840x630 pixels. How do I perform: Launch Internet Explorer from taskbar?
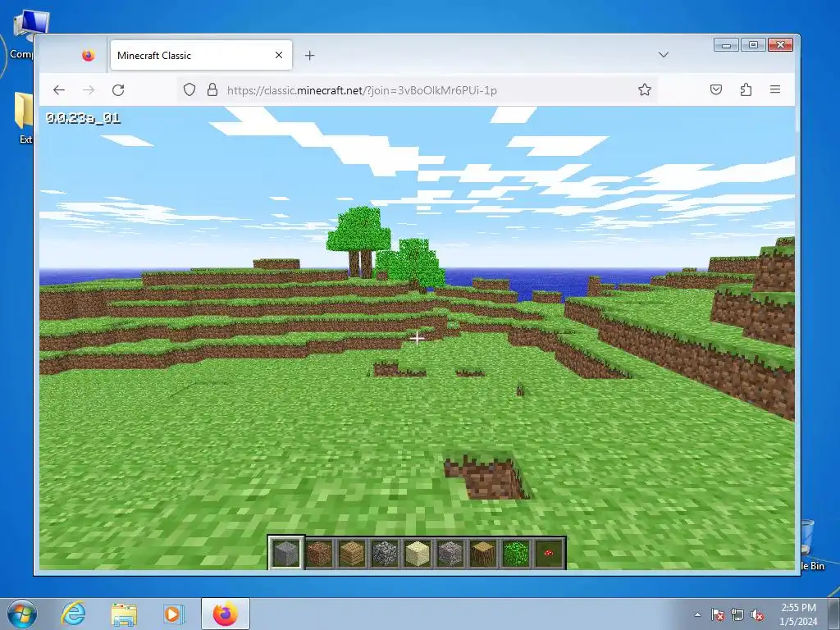[73, 614]
